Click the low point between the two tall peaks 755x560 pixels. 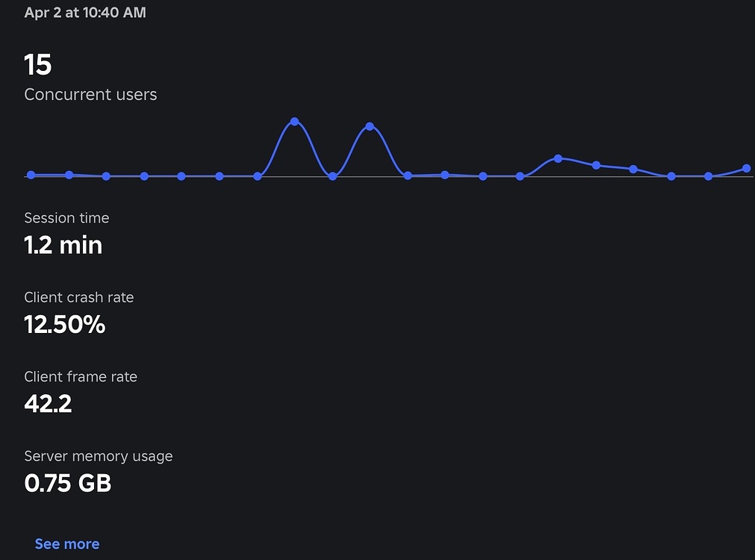pos(332,176)
